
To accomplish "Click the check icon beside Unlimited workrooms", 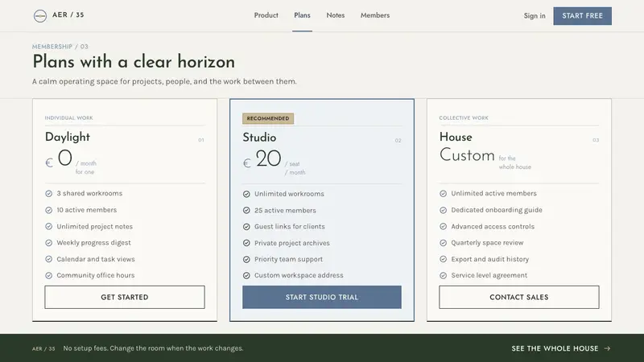I will coord(246,194).
